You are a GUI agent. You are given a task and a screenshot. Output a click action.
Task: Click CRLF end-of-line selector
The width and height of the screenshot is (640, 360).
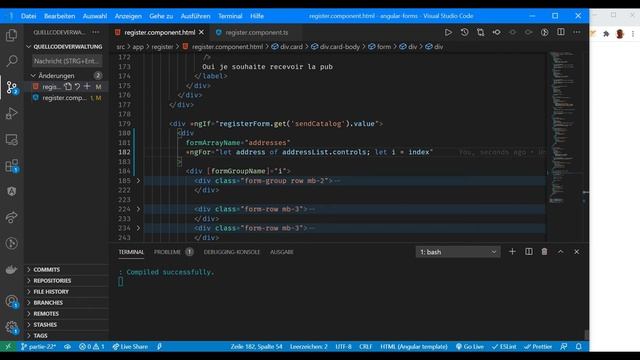[x=365, y=347]
